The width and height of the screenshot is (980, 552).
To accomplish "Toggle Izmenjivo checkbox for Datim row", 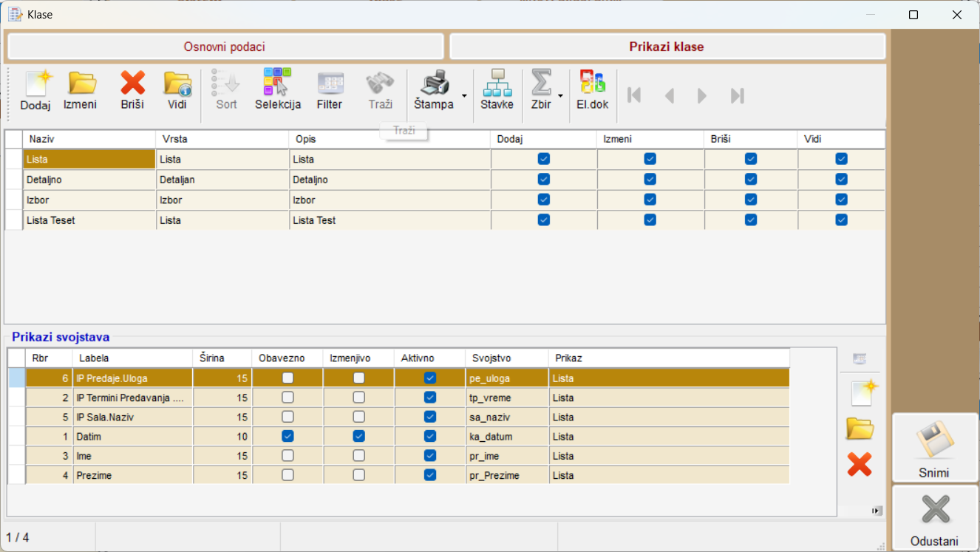I will pos(358,436).
